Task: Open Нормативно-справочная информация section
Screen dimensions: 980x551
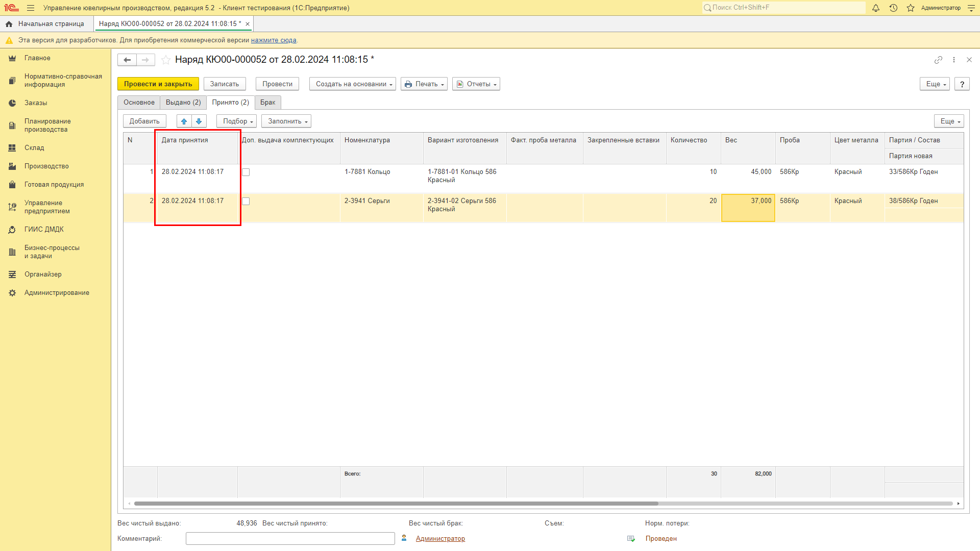Action: pos(63,81)
